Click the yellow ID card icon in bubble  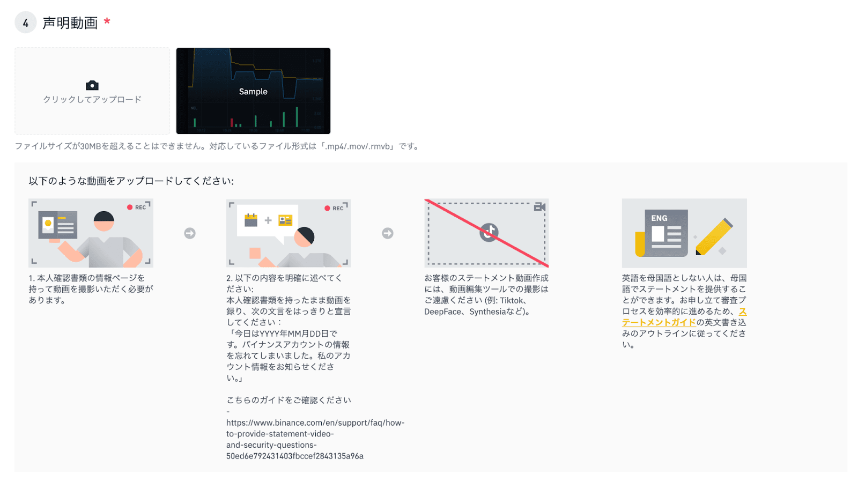(x=285, y=220)
